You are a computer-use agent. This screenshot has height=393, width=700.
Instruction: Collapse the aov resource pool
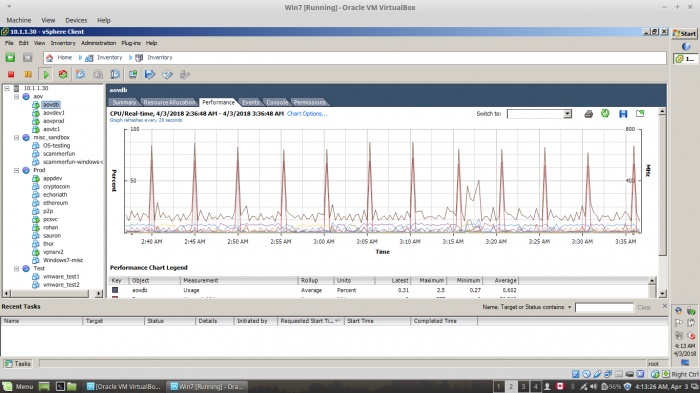coord(17,96)
